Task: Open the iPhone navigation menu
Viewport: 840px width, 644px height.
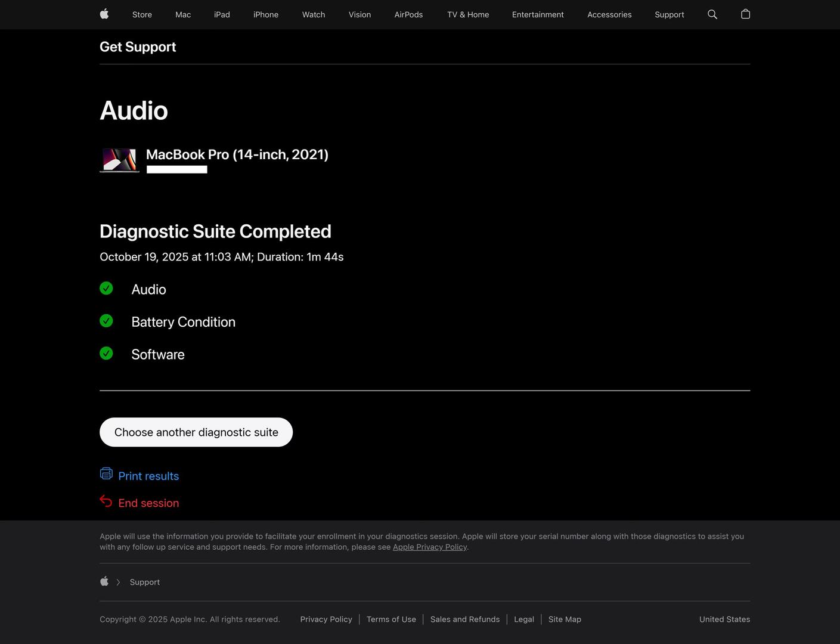Action: (266, 14)
